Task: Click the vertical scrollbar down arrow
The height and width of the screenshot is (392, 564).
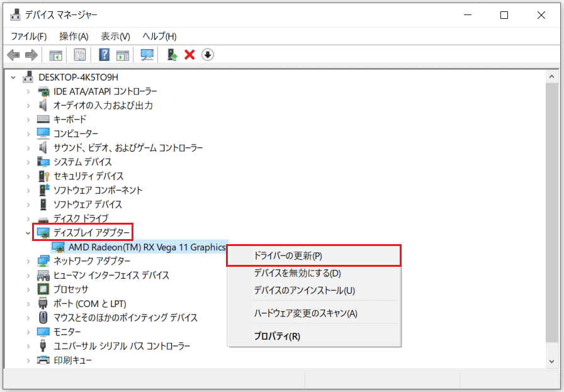Action: point(552,361)
